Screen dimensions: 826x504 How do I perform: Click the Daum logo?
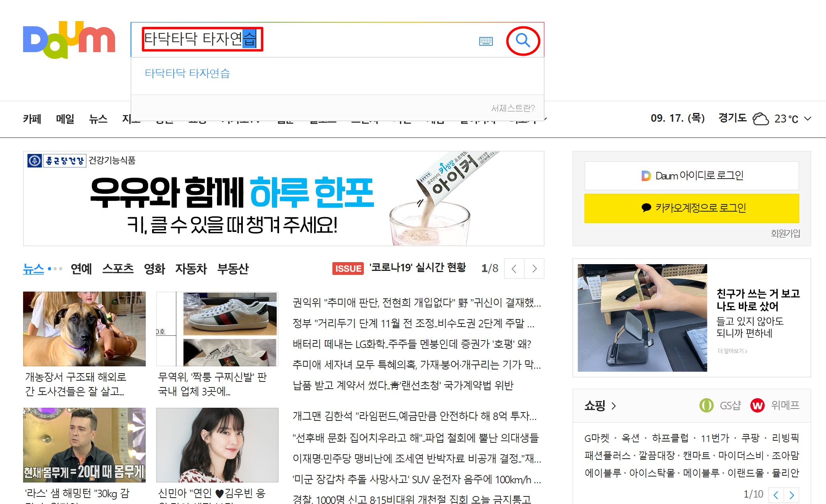point(69,39)
